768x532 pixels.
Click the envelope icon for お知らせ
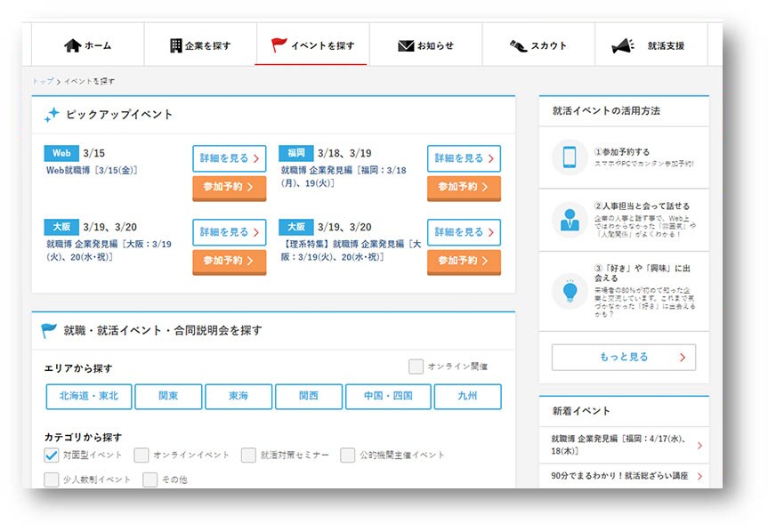406,45
